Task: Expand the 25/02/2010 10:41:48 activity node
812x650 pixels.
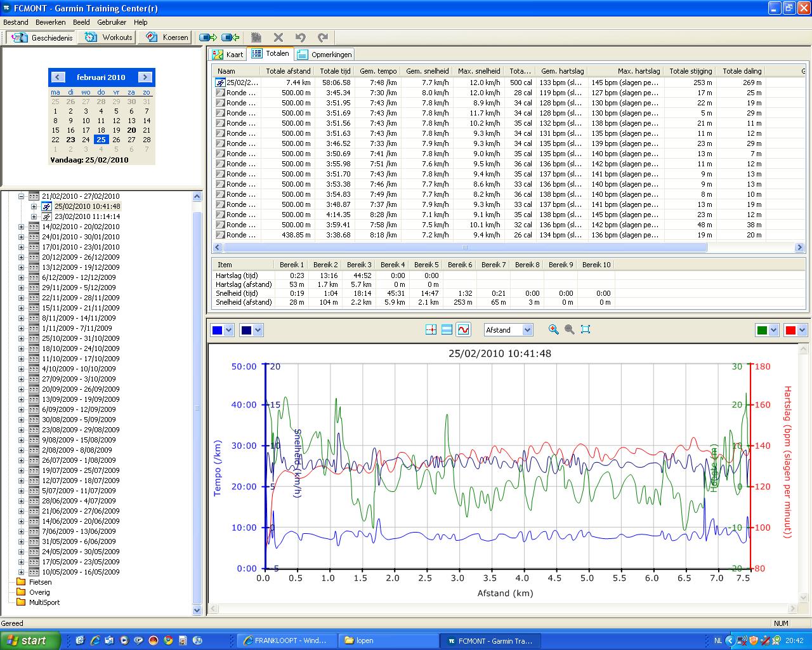Action: pyautogui.click(x=34, y=206)
